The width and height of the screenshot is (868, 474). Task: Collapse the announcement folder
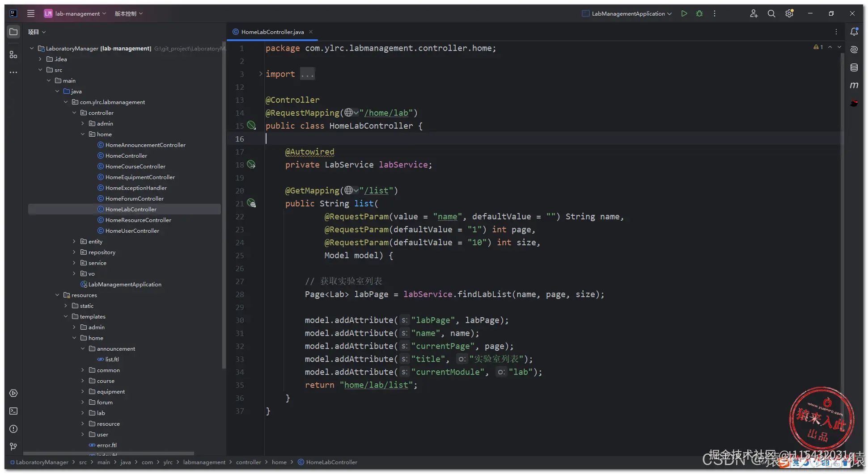(83, 348)
